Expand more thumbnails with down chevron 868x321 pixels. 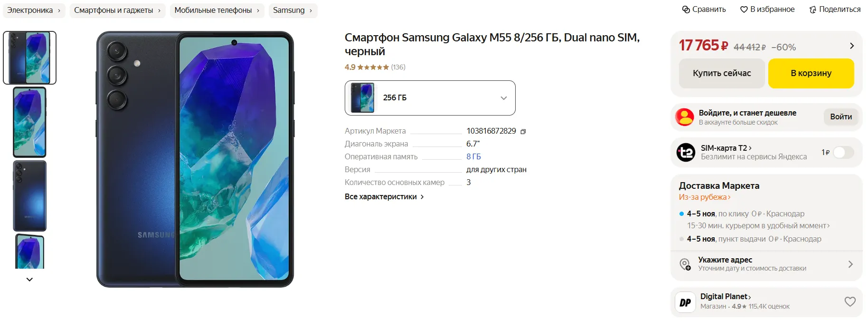(29, 280)
